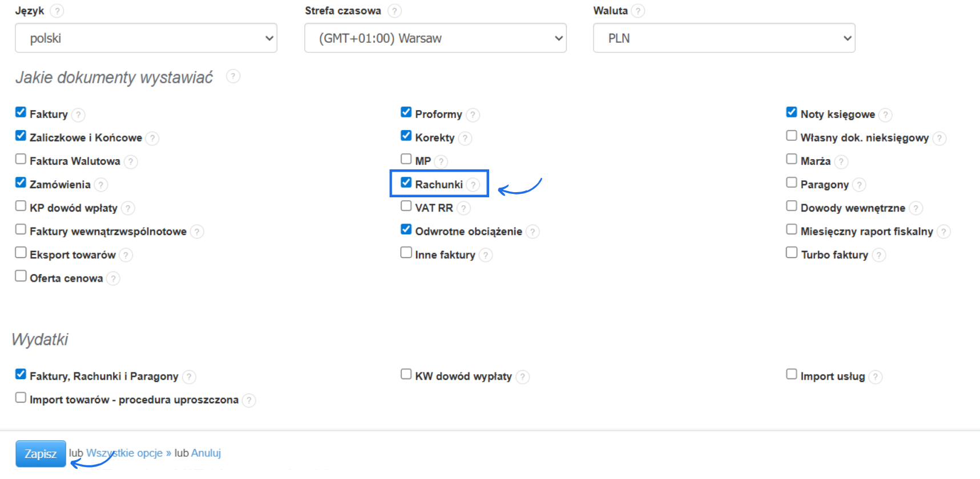Open the Waluta currency dropdown
The width and height of the screenshot is (980, 479).
(724, 38)
